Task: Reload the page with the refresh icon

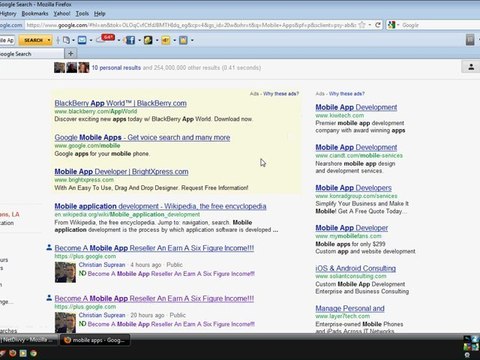Action: click(378, 25)
